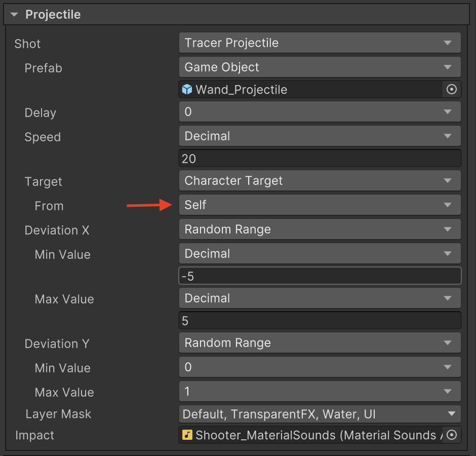Open the Prefab Game Object dropdown
This screenshot has height=456, width=476.
pyautogui.click(x=320, y=67)
